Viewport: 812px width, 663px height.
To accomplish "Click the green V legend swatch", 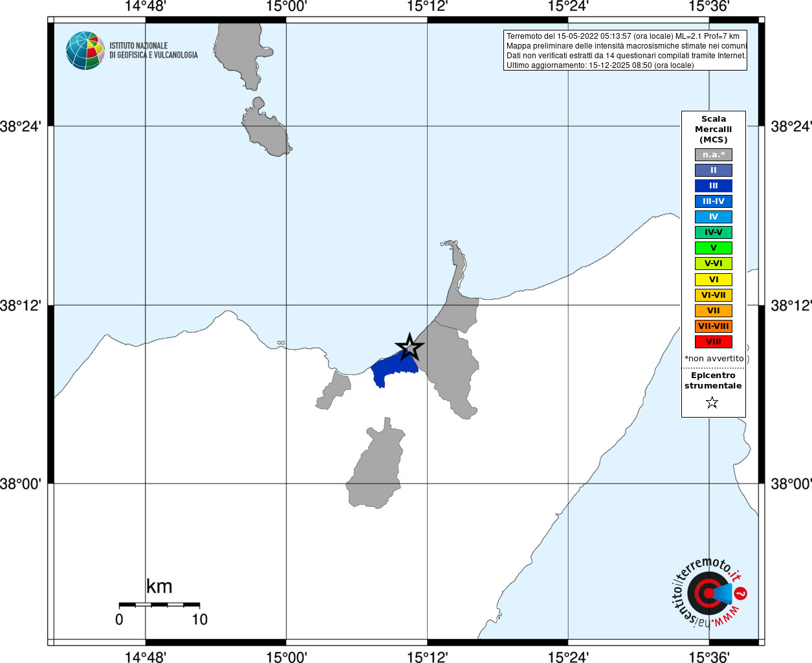I will pyautogui.click(x=714, y=248).
